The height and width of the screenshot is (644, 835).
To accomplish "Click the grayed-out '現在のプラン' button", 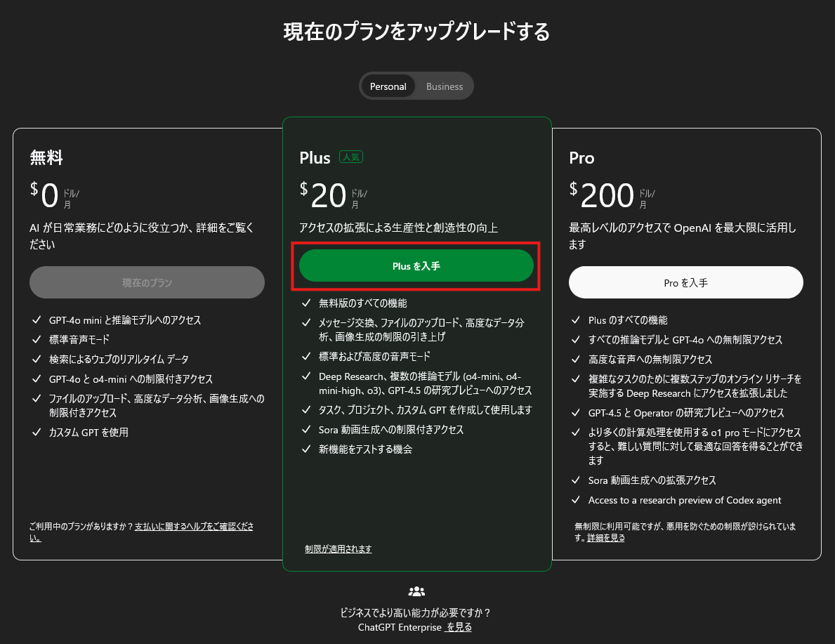I will 147,283.
